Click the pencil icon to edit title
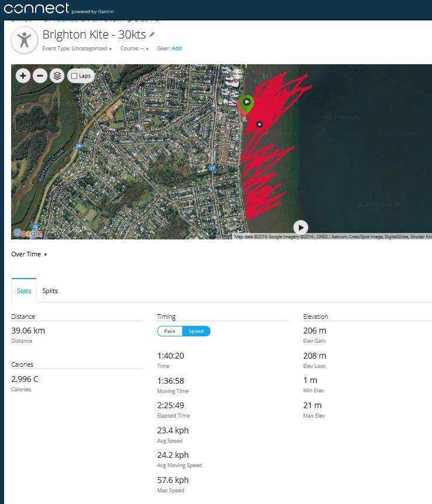The image size is (432, 504). point(153,34)
